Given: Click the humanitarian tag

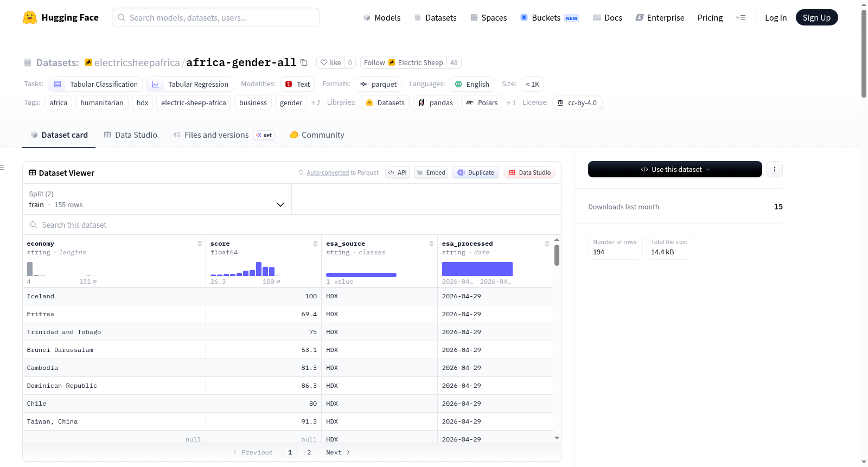Looking at the screenshot, I should [x=102, y=103].
